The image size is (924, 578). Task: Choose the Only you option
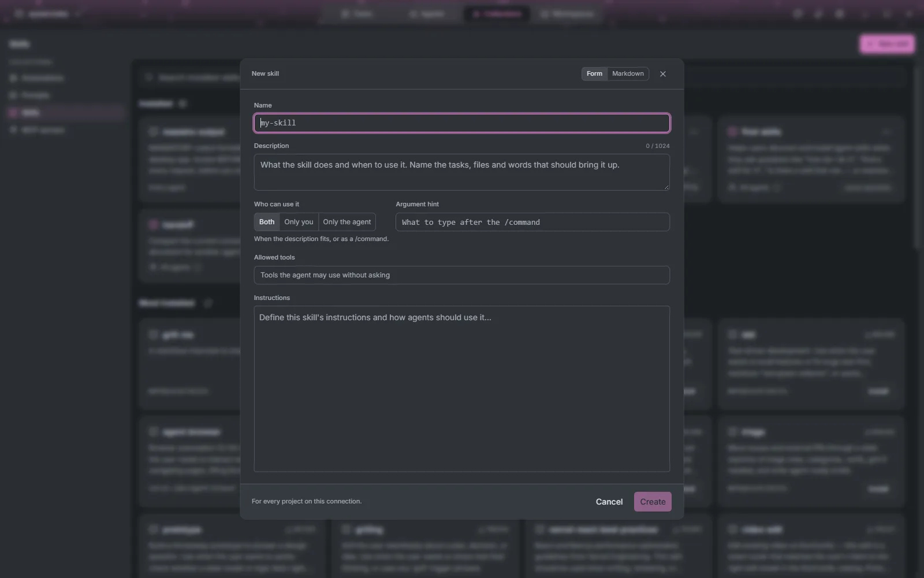point(299,222)
